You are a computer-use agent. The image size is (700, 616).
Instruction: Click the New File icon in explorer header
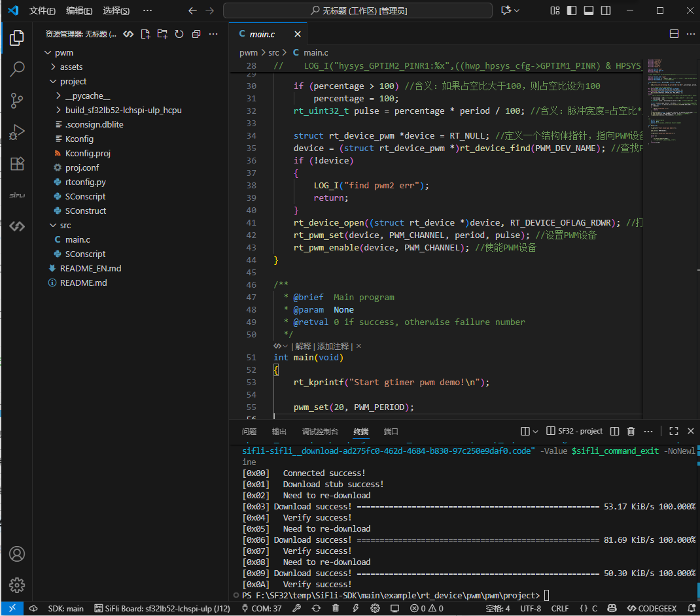(x=145, y=34)
